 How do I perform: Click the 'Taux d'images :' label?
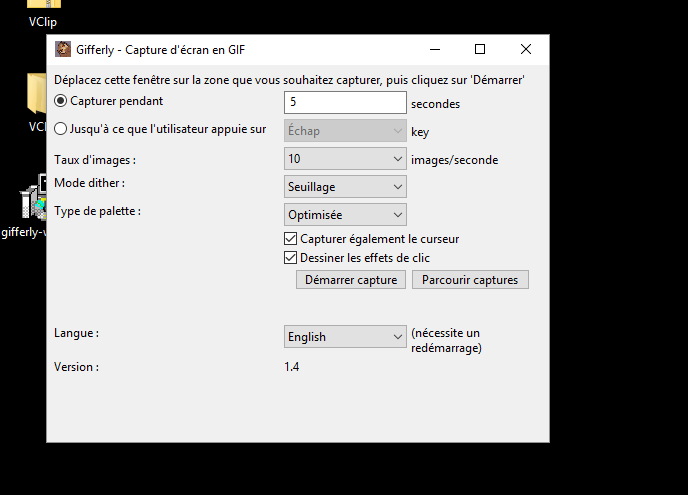pyautogui.click(x=95, y=160)
